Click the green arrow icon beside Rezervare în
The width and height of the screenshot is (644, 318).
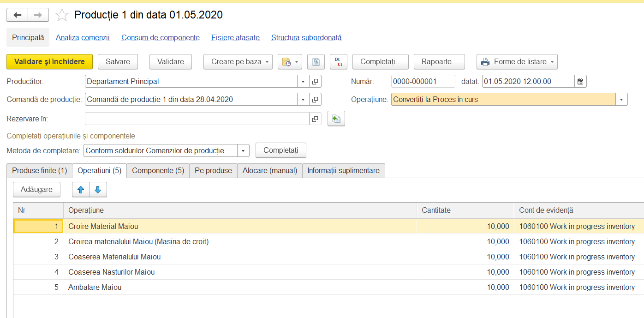tap(336, 119)
